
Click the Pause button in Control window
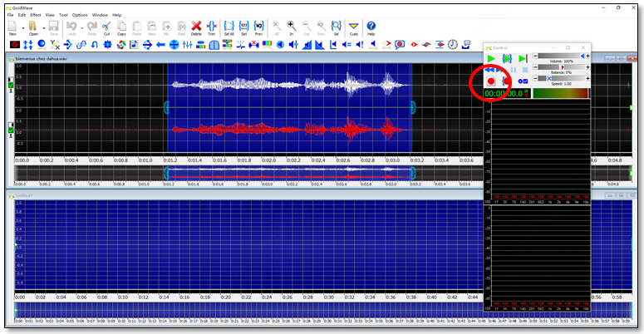(514, 71)
